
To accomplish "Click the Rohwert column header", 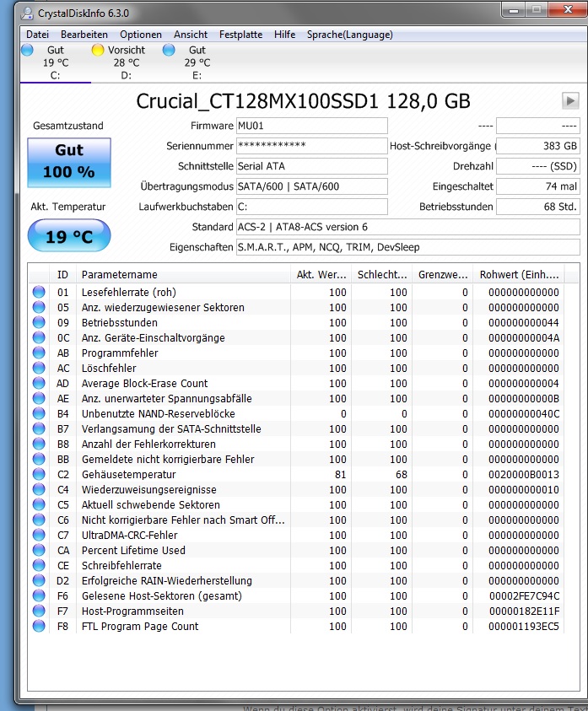I will (519, 274).
